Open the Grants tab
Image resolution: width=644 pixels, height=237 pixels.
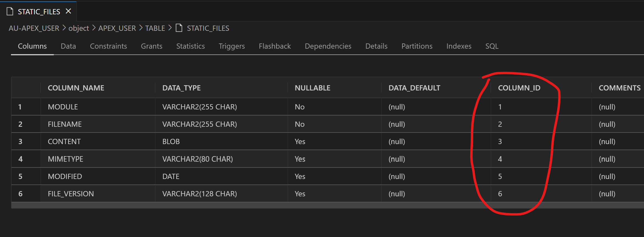[152, 46]
